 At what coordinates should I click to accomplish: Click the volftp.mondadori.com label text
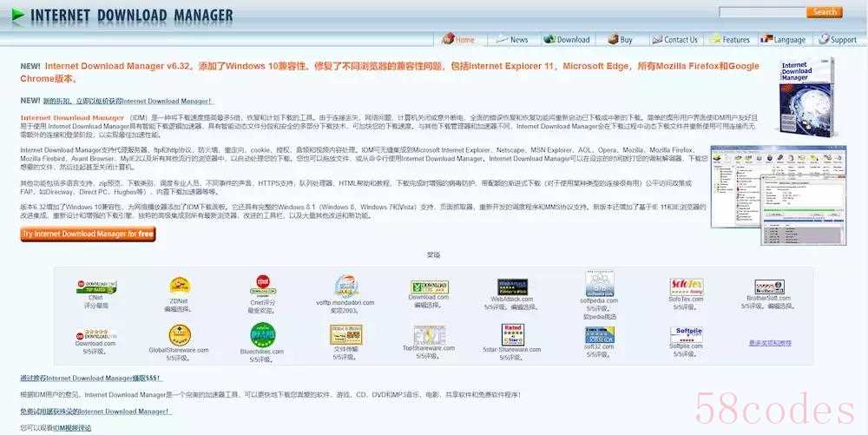345,303
